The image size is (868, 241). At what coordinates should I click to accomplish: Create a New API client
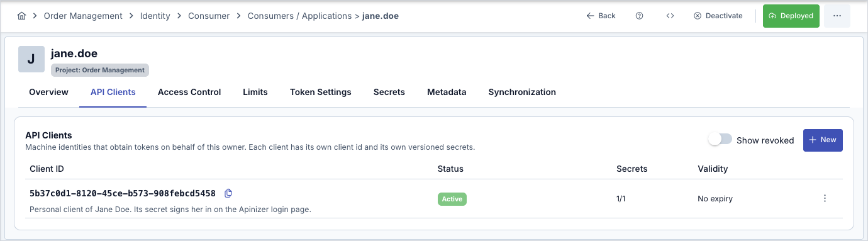tap(823, 140)
